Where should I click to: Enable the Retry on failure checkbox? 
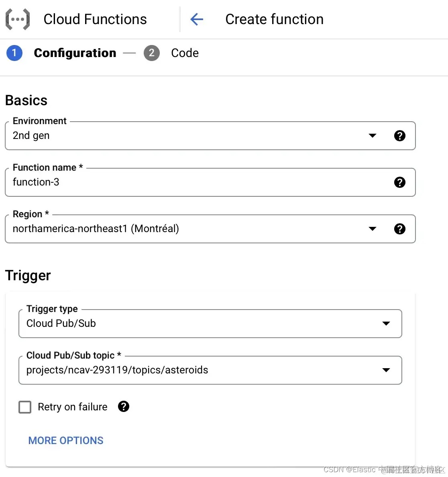(25, 407)
